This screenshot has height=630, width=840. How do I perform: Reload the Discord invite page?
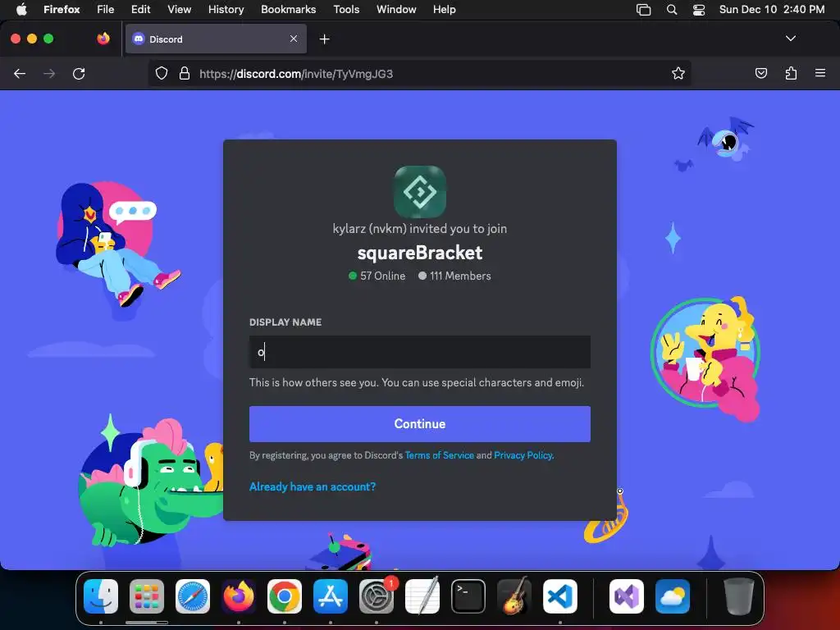click(x=79, y=73)
